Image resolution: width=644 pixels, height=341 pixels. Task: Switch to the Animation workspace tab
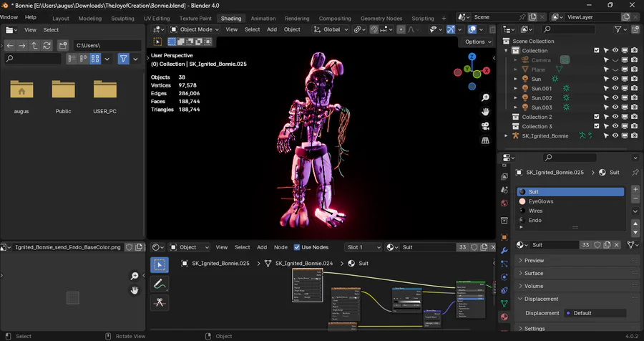(x=263, y=19)
